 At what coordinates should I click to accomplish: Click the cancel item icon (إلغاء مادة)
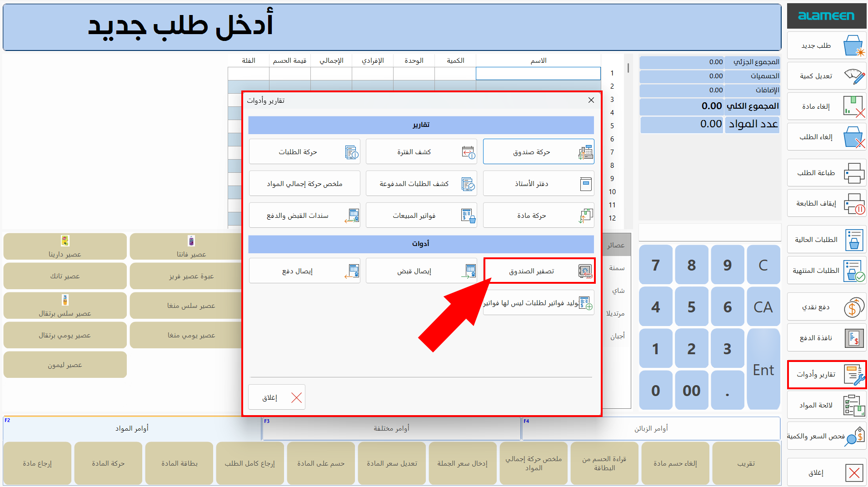[x=854, y=106]
